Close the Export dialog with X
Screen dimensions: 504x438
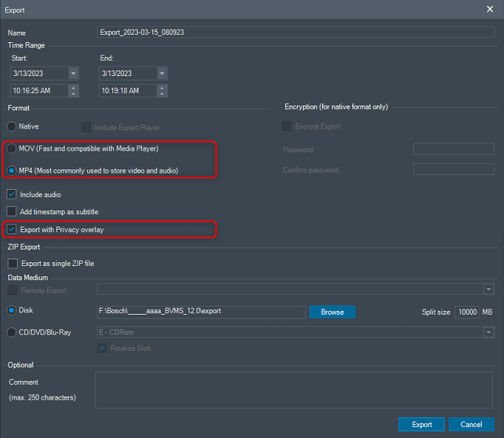point(489,9)
